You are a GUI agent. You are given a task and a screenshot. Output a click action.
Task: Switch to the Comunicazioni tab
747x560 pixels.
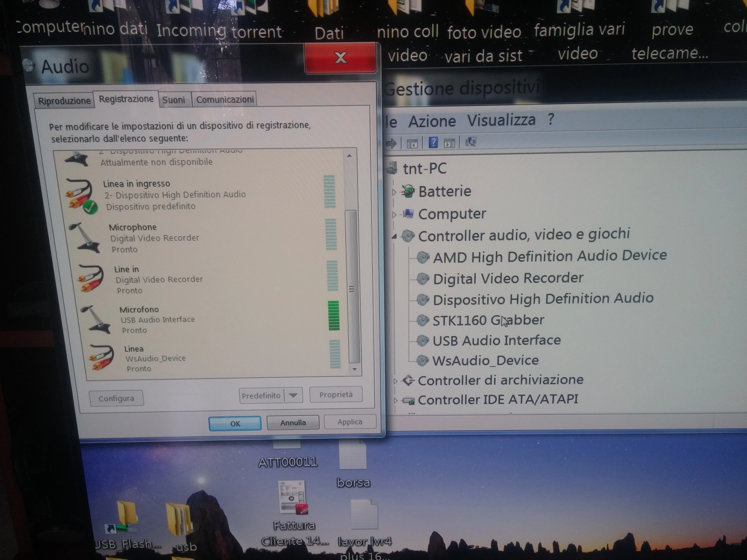pos(225,100)
